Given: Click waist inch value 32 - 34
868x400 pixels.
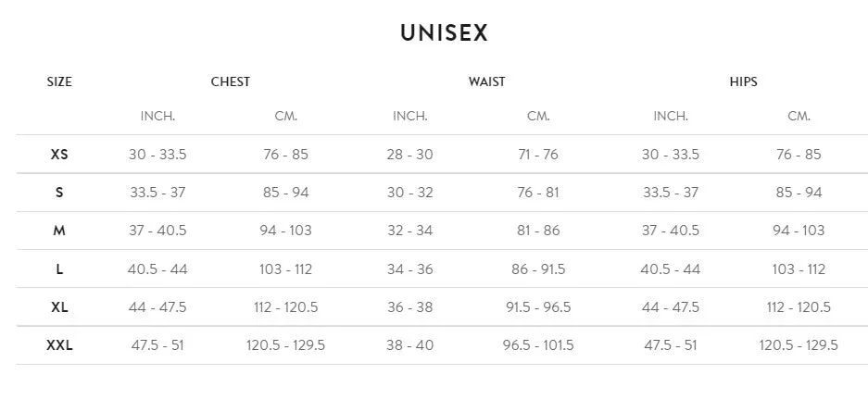Looking at the screenshot, I should pyautogui.click(x=409, y=231).
